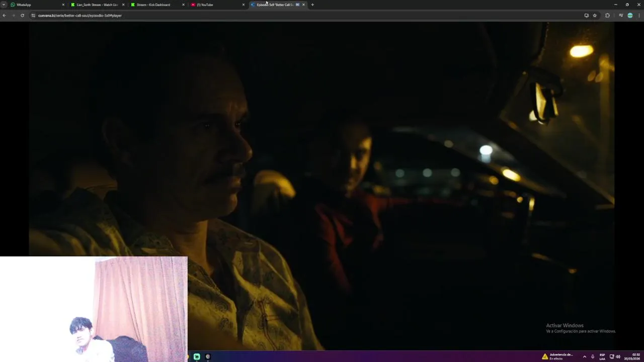Open the Chrome three-dot menu
The image size is (644, 362).
[639, 16]
